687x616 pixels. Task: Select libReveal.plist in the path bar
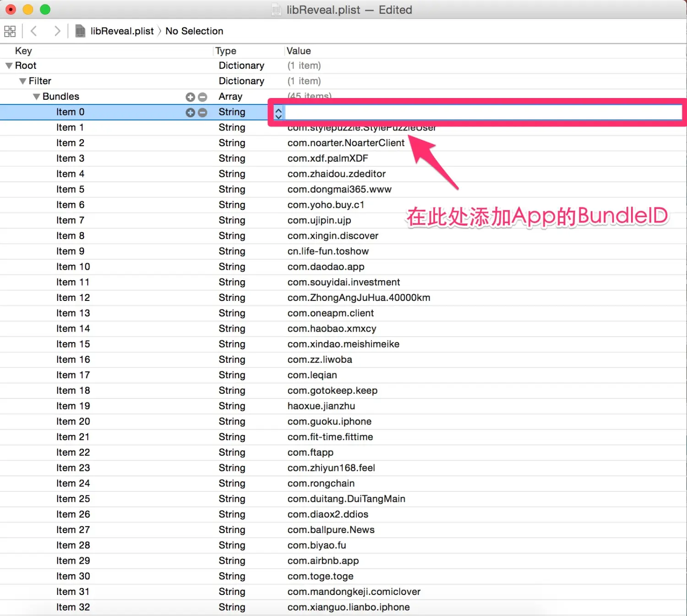pyautogui.click(x=122, y=31)
